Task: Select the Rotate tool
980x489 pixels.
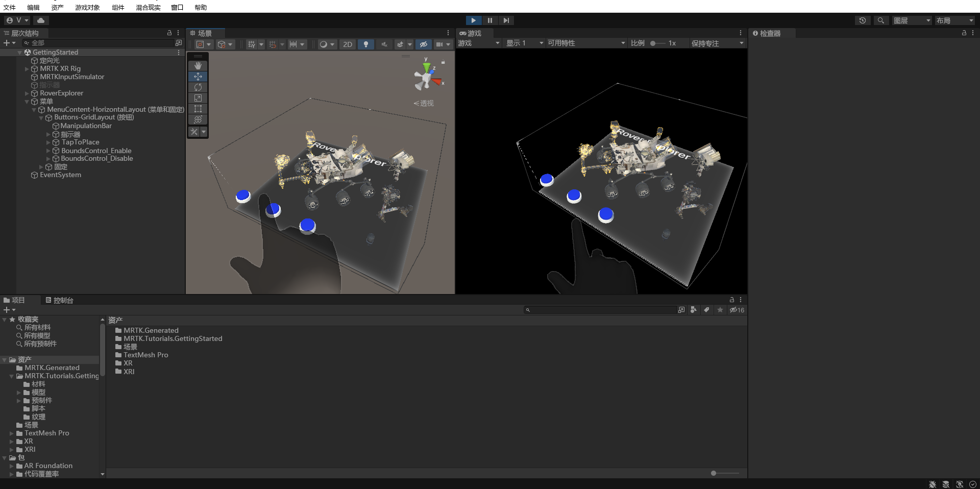Action: tap(198, 87)
